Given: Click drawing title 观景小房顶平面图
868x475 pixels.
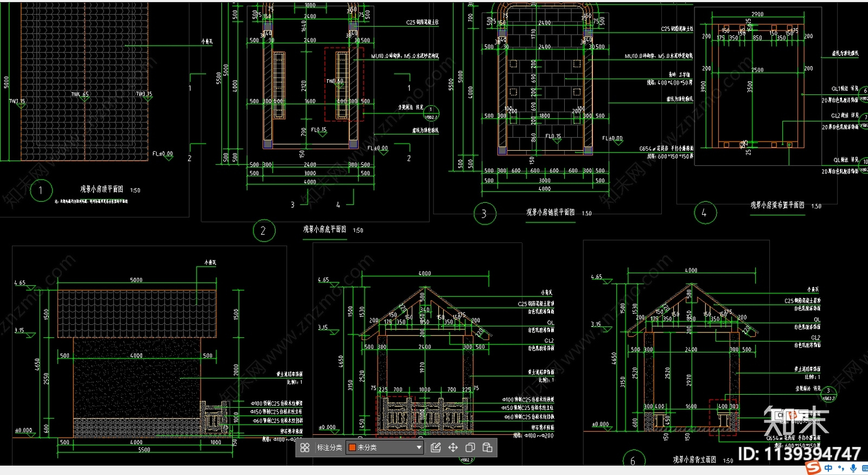Looking at the screenshot, I should (101, 189).
